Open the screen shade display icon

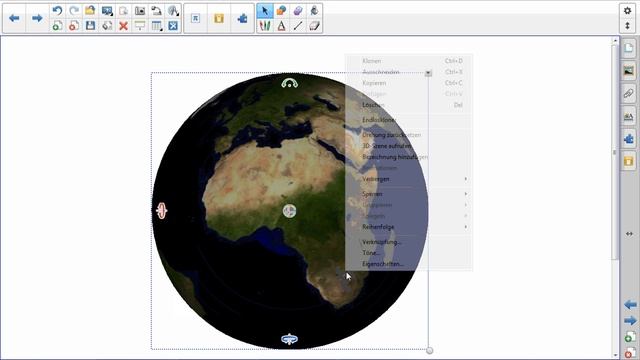pos(107,11)
